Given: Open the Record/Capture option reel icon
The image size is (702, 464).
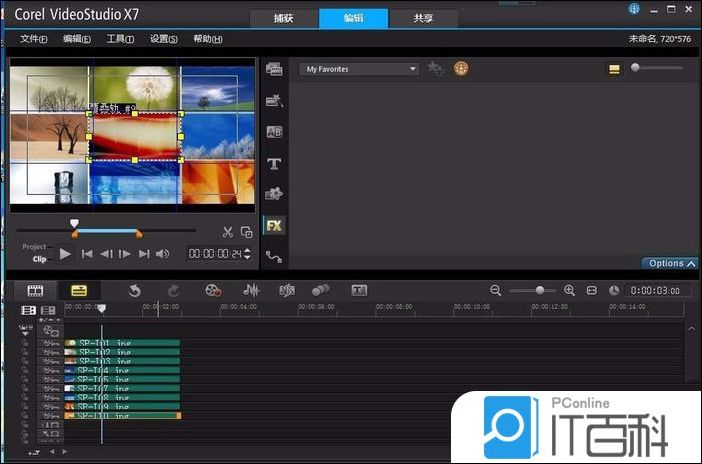Looking at the screenshot, I should 213,290.
